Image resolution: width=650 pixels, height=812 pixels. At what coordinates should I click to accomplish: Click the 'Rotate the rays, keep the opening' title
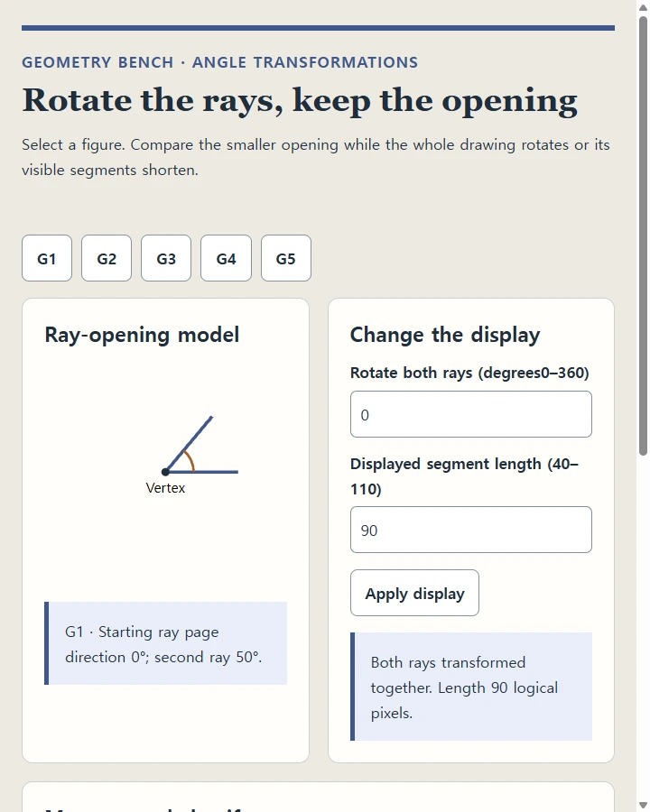point(300,100)
